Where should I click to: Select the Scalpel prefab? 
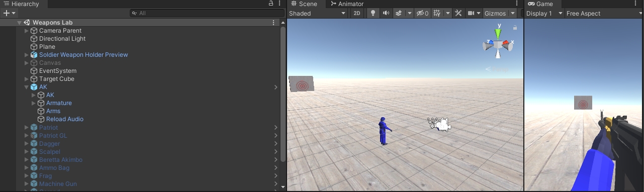tap(50, 152)
